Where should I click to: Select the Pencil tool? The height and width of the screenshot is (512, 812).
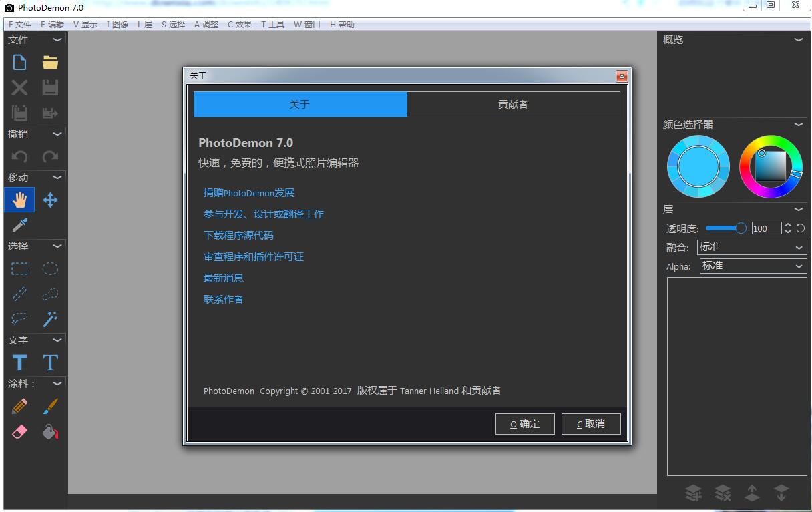click(x=20, y=406)
